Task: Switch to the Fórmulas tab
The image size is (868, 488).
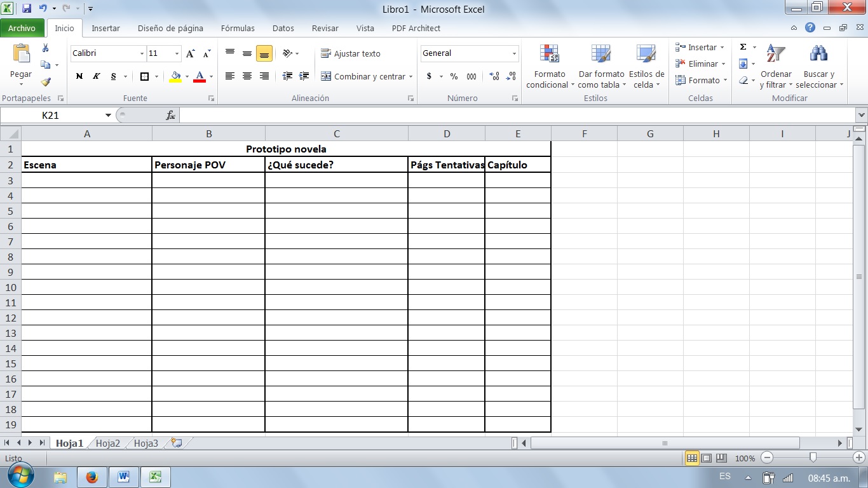Action: [238, 28]
